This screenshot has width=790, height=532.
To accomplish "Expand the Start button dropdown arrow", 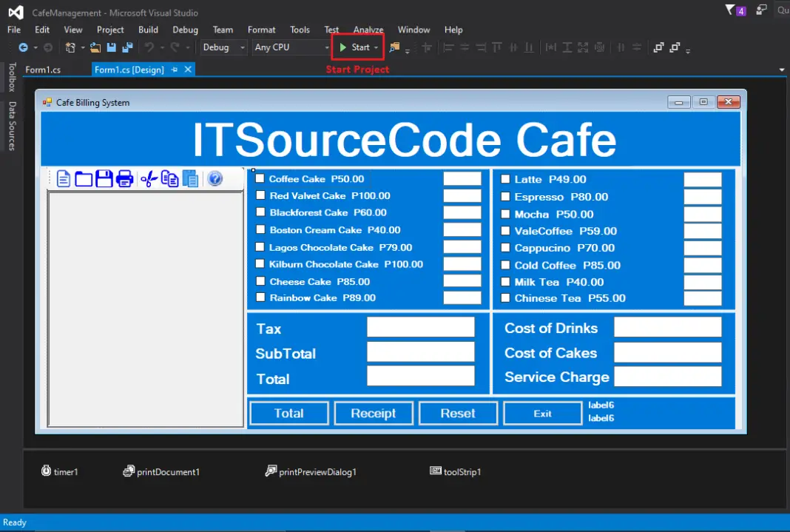I will pyautogui.click(x=375, y=47).
